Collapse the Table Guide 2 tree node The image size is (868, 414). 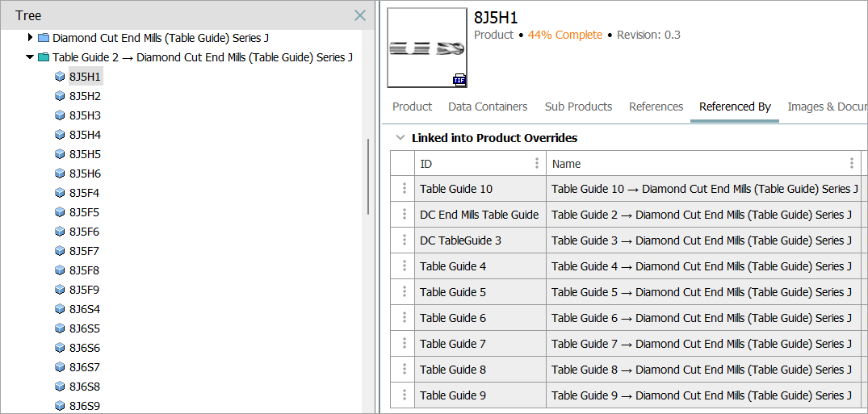pyautogui.click(x=31, y=57)
